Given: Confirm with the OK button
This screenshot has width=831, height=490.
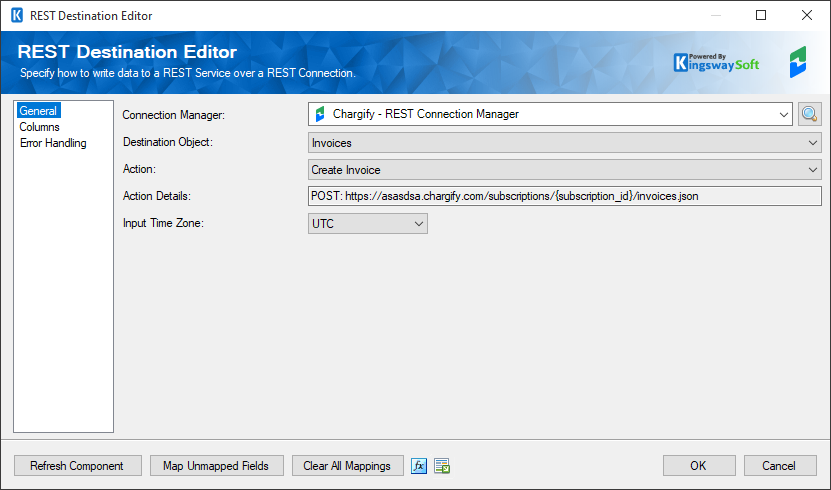Looking at the screenshot, I should tap(699, 466).
